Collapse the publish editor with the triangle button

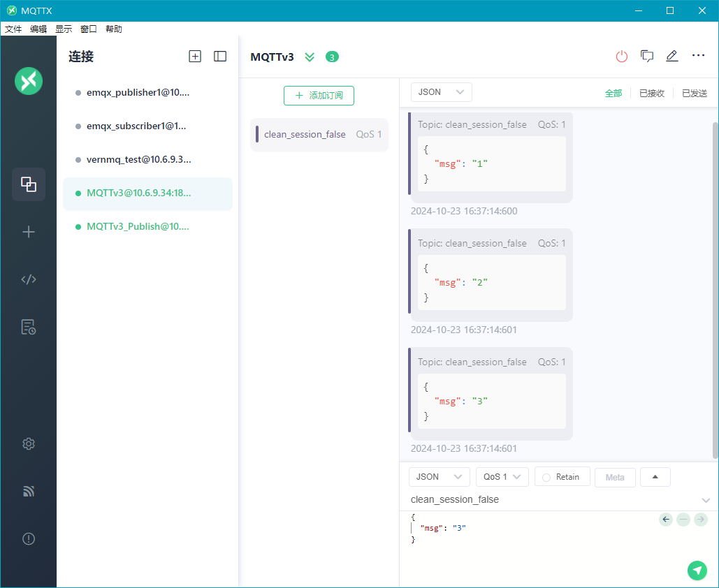point(655,477)
